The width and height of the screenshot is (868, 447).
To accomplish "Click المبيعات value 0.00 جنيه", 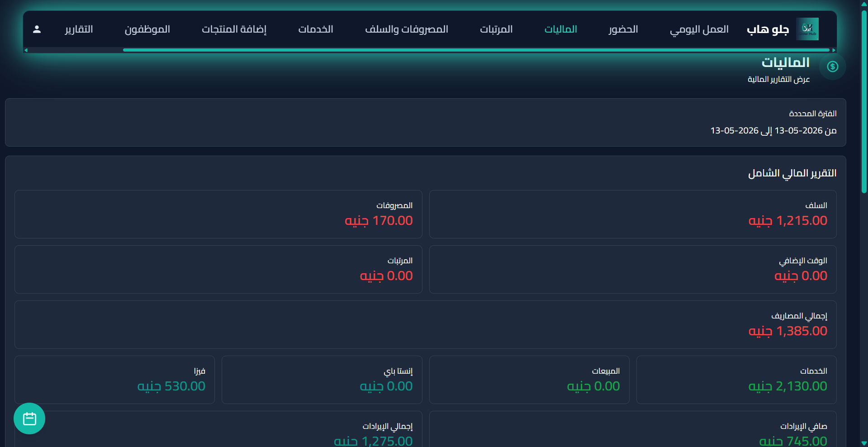I will [x=593, y=386].
